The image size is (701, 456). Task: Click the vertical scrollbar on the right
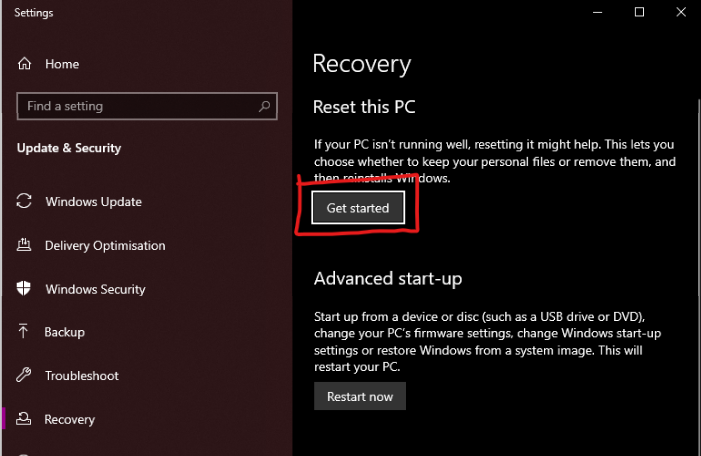pos(698,197)
